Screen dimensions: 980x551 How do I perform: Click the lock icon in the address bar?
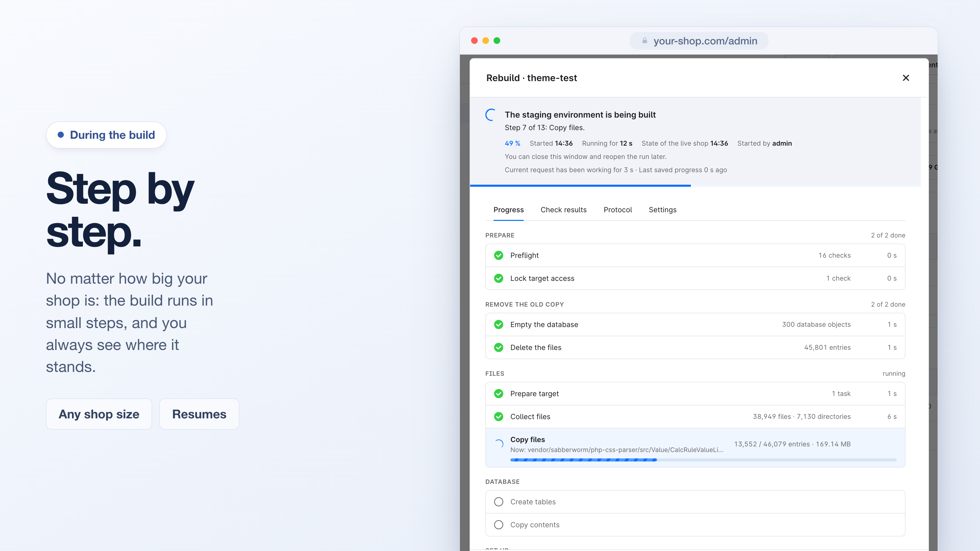pos(644,40)
